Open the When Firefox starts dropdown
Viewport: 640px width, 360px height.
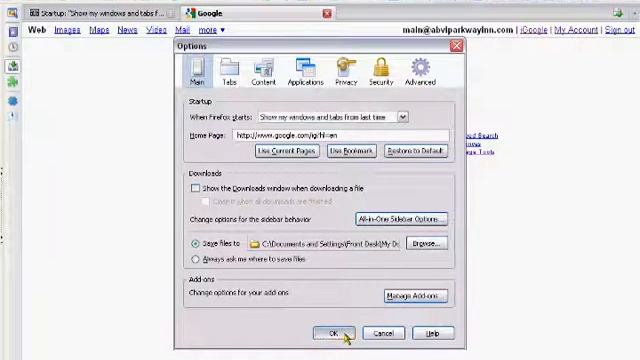click(x=333, y=117)
